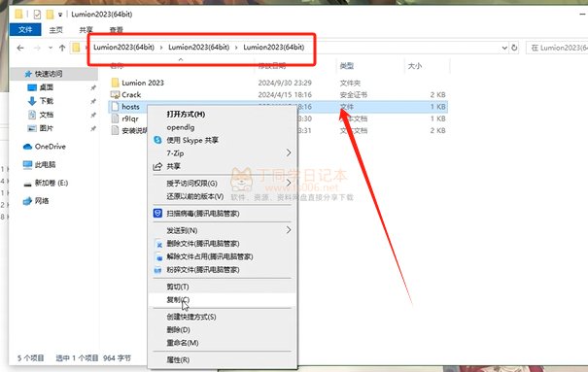Image resolution: width=588 pixels, height=372 pixels.
Task: Refresh the current folder view
Action: point(514,48)
